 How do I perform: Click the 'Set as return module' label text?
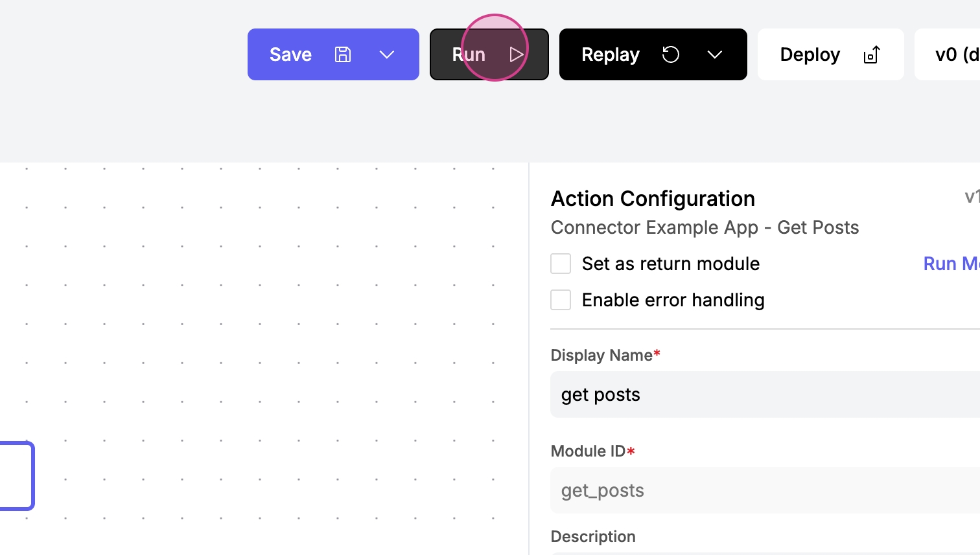670,264
